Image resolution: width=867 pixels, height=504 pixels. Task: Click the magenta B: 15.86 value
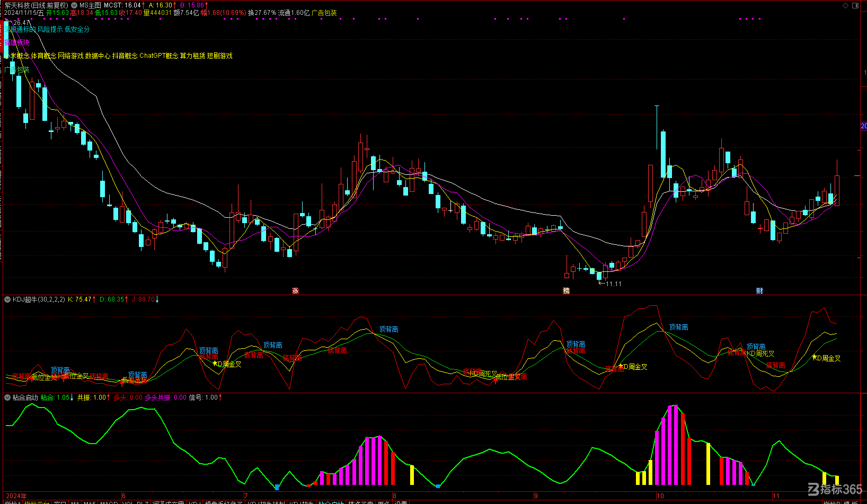click(192, 5)
